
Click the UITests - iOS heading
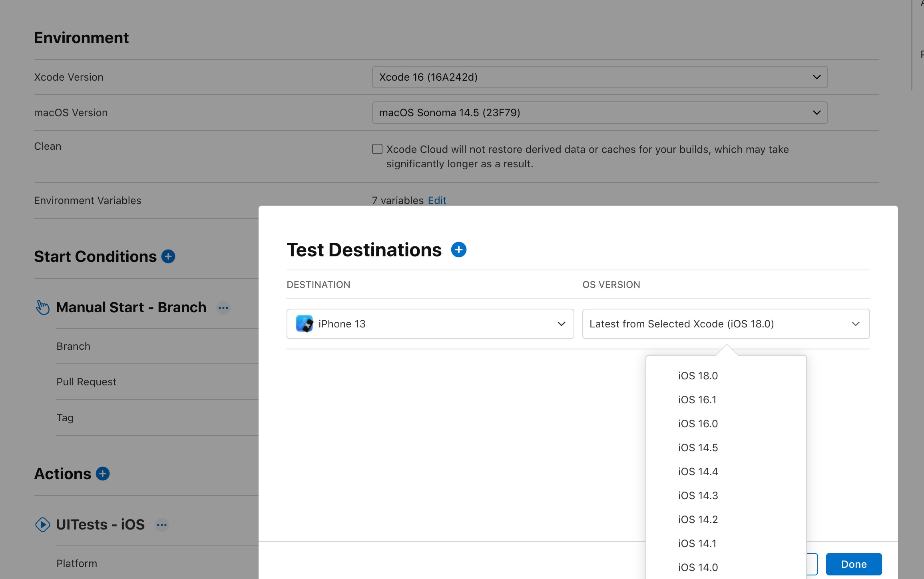point(100,525)
